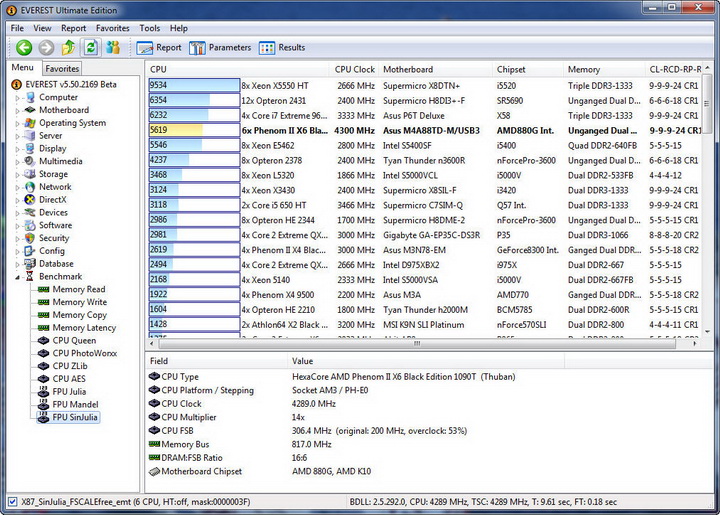720x515 pixels.
Task: Click the Windows flag icon beside Operating System
Action: pyautogui.click(x=30, y=123)
